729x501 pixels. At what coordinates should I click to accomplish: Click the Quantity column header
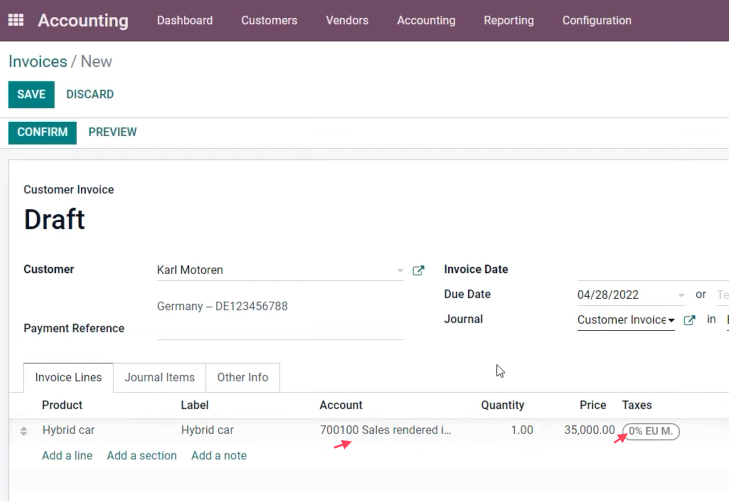(x=503, y=405)
